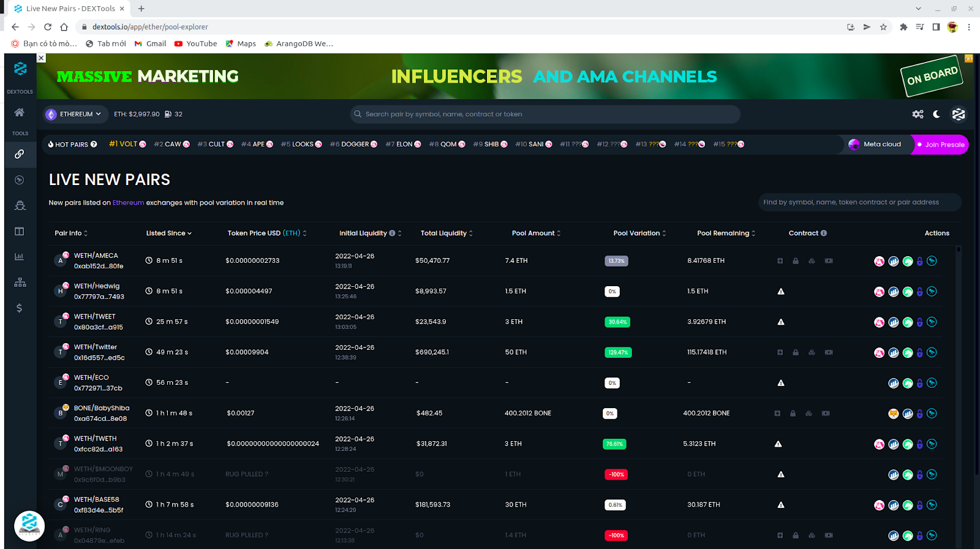Follow the Ethereum link in the subtitle
This screenshot has width=980, height=549.
(129, 203)
